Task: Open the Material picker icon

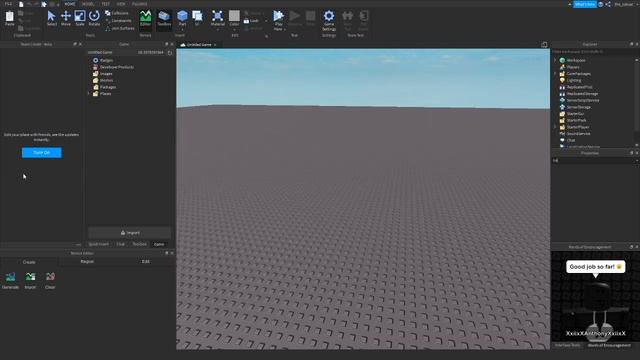Action: (218, 18)
